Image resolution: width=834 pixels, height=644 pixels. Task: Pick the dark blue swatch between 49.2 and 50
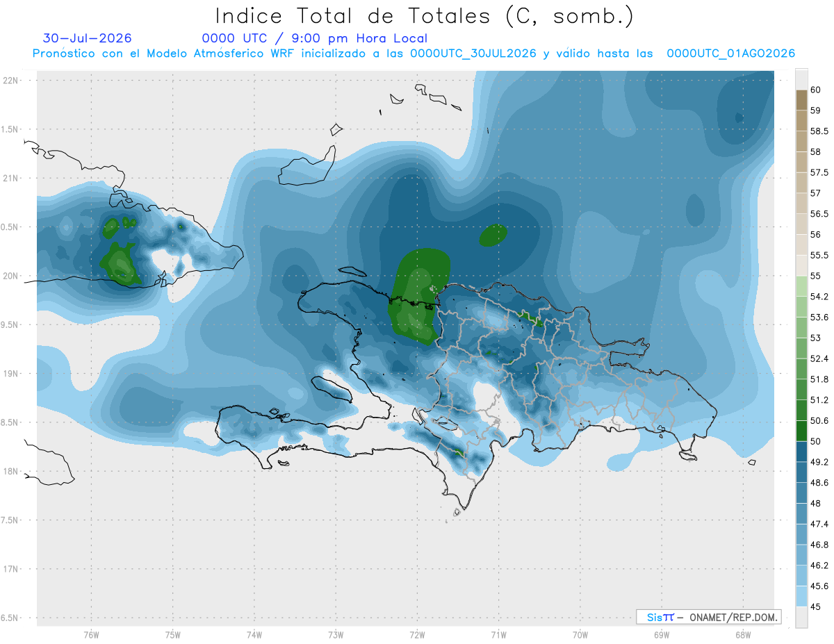tap(801, 452)
